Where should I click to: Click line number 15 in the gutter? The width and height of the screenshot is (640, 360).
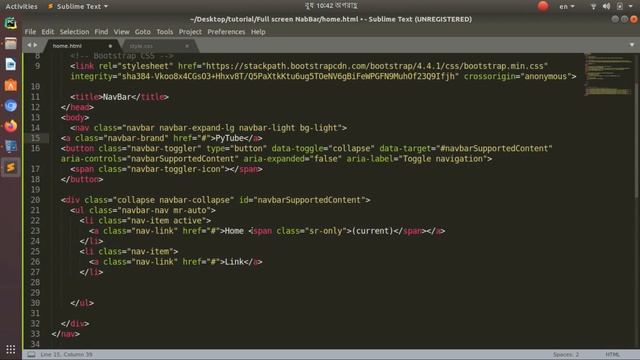[x=36, y=138]
